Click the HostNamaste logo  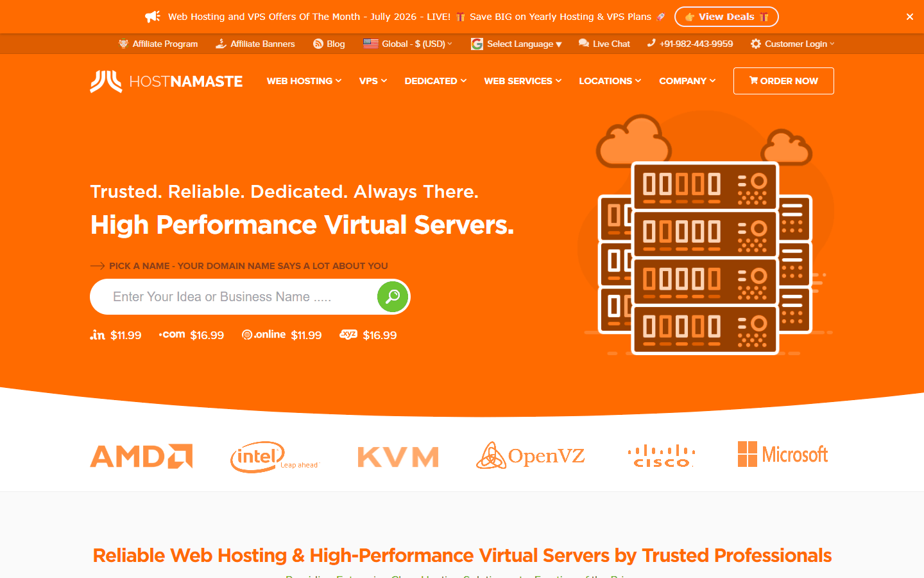tap(166, 82)
